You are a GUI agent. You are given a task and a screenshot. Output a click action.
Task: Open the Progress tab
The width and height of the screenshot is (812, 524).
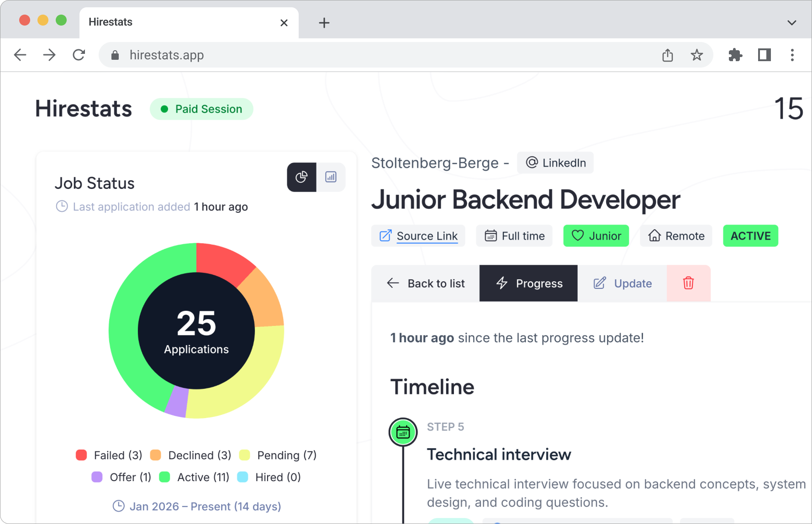(528, 283)
